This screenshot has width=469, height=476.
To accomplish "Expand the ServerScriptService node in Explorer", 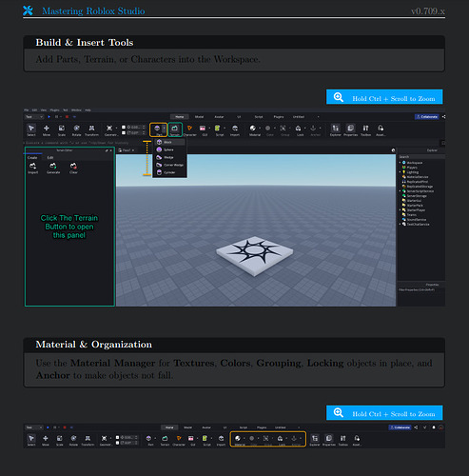I will click(400, 191).
